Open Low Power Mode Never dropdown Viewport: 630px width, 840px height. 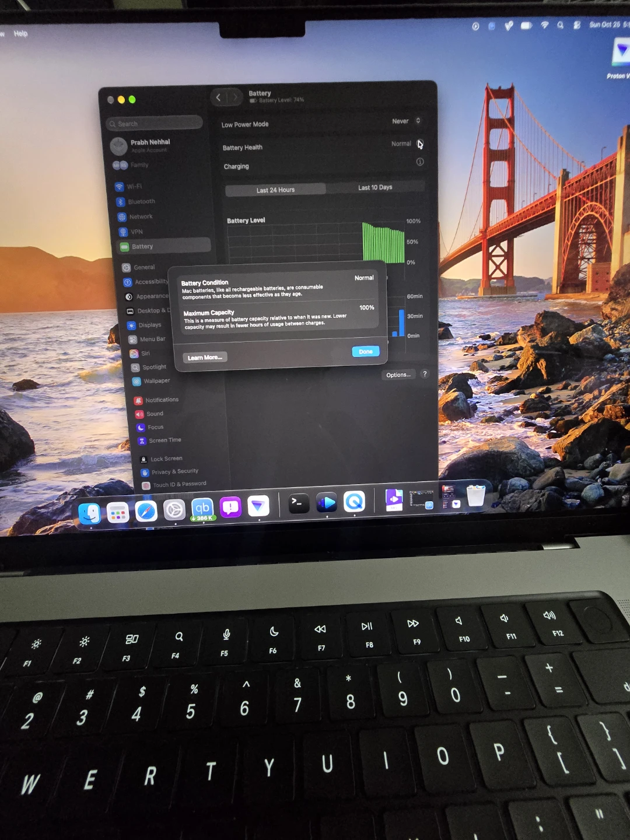(x=407, y=121)
